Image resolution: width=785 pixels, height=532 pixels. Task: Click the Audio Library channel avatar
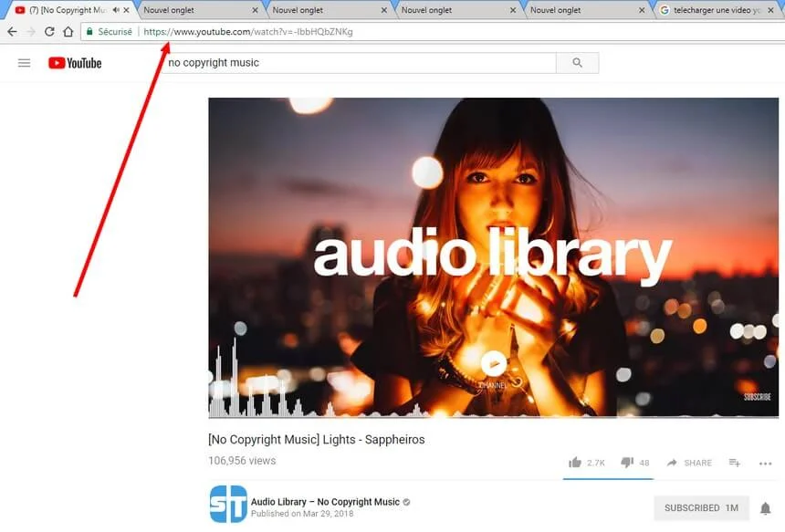pyautogui.click(x=229, y=506)
